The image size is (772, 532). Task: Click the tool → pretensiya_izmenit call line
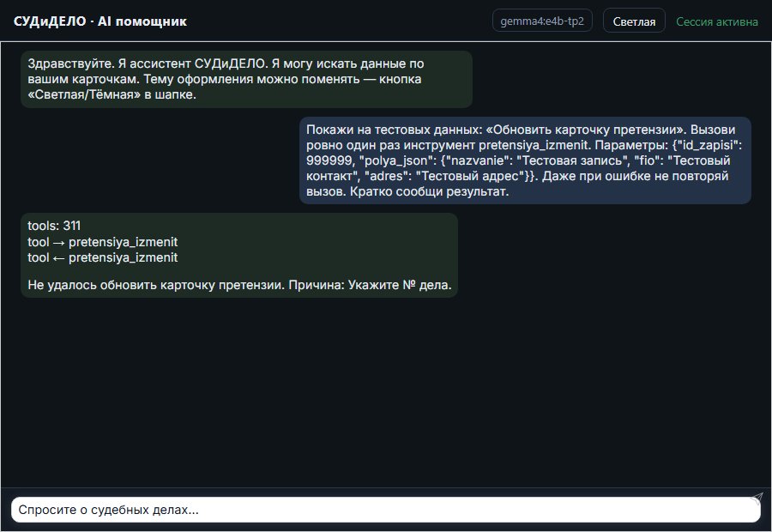102,242
